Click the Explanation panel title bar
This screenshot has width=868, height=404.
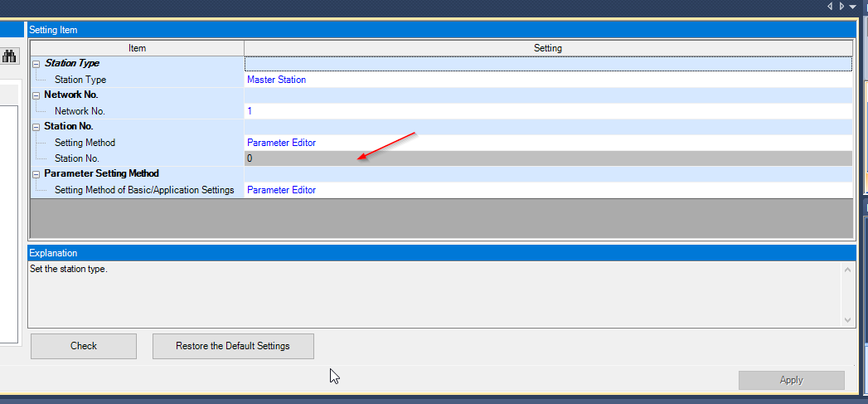point(442,253)
